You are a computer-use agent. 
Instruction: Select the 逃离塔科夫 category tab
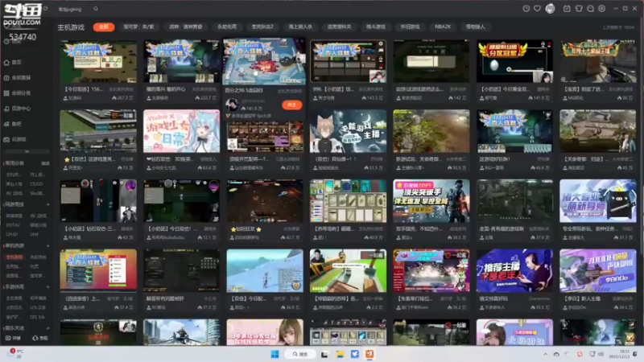(x=339, y=27)
